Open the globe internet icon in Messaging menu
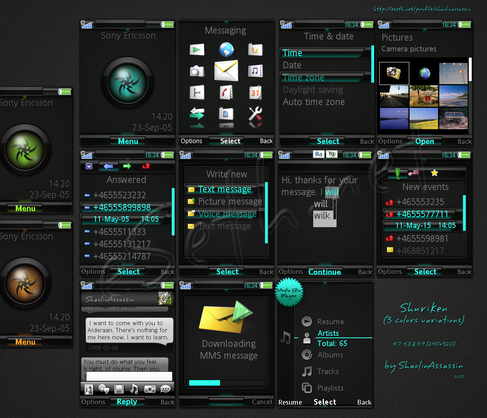The width and height of the screenshot is (487, 418). 226,49
